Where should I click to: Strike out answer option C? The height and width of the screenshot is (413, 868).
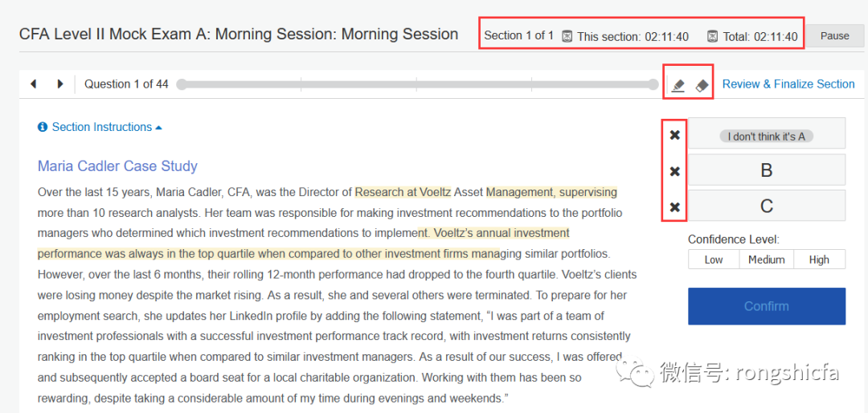[675, 207]
